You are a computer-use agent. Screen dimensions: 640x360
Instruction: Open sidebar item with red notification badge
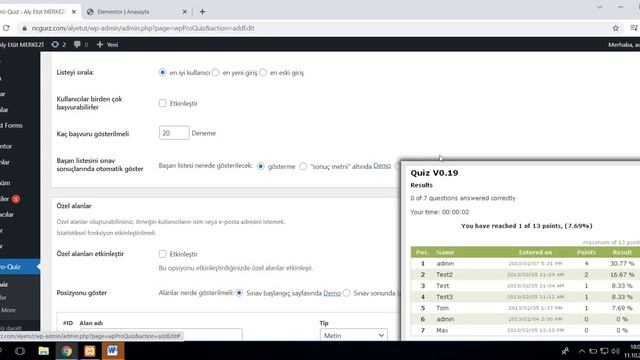tap(11, 199)
